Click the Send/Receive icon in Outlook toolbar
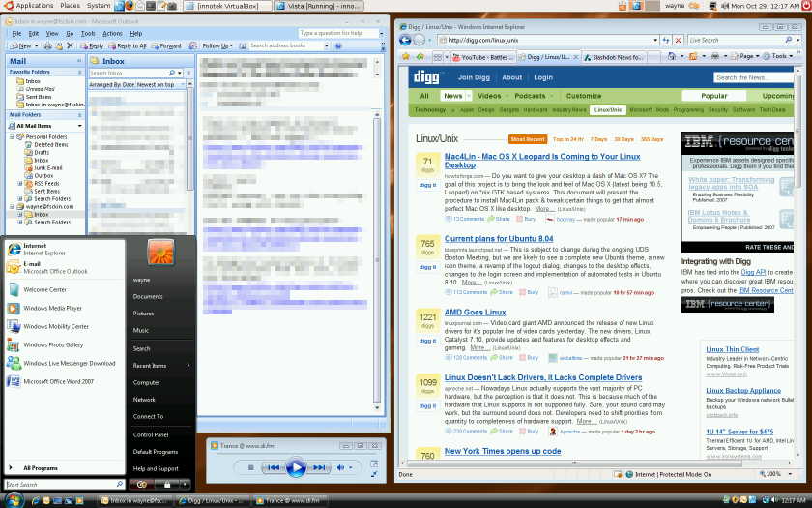Viewport: 812px width, 508px height. pyautogui.click(x=193, y=45)
